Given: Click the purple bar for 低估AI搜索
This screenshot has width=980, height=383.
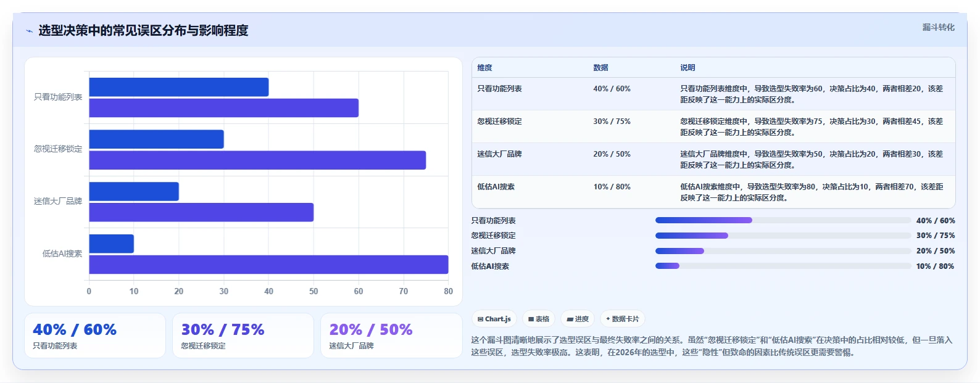Looking at the screenshot, I should click(x=268, y=265).
